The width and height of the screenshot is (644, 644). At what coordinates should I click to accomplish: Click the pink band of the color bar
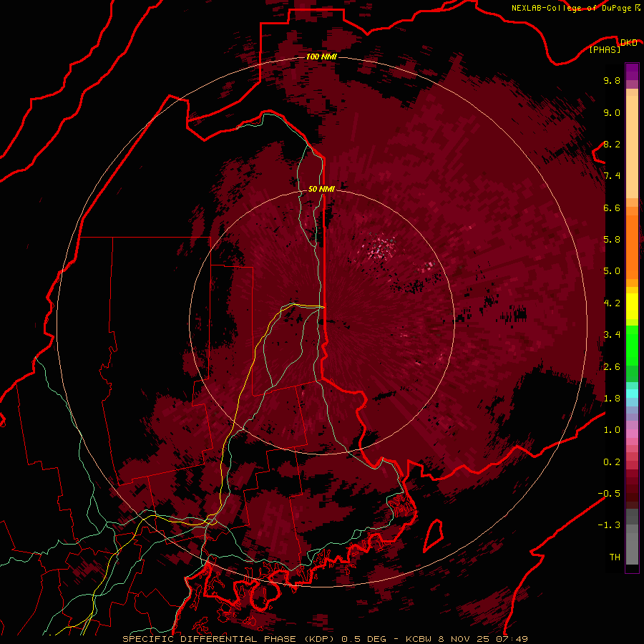pyautogui.click(x=632, y=434)
